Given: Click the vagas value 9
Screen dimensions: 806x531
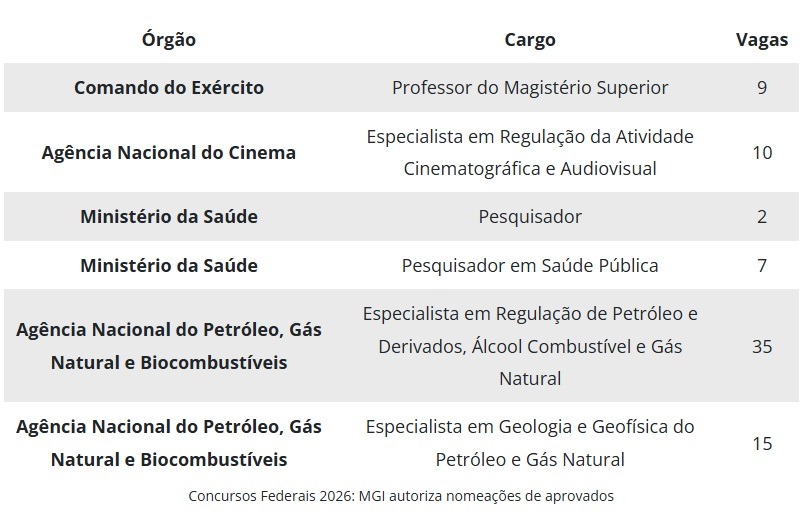Looking at the screenshot, I should pyautogui.click(x=762, y=87).
